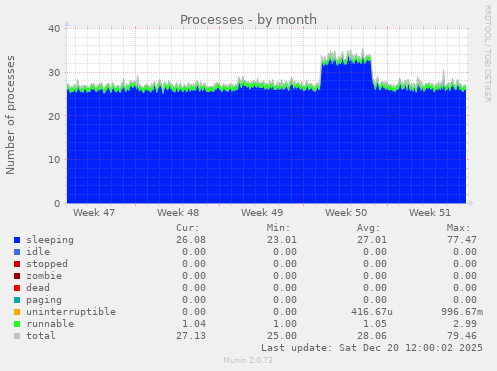Click the 'idle' legend label

38,252
